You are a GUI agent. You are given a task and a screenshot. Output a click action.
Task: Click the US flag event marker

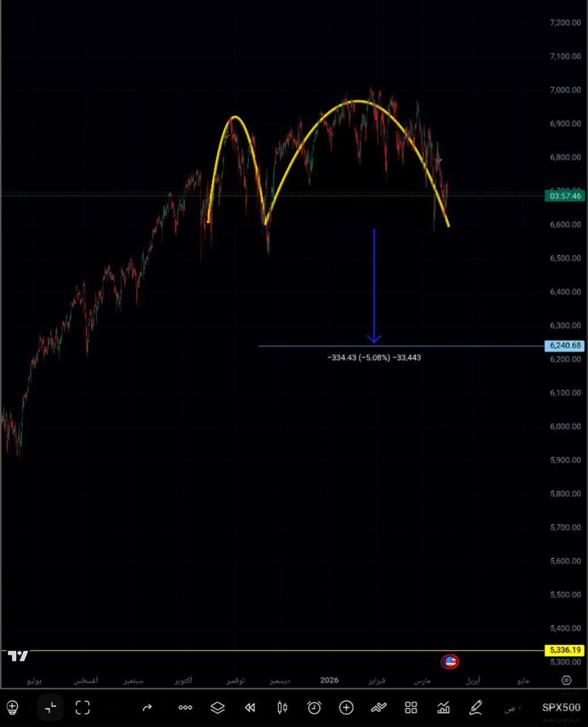tap(450, 662)
